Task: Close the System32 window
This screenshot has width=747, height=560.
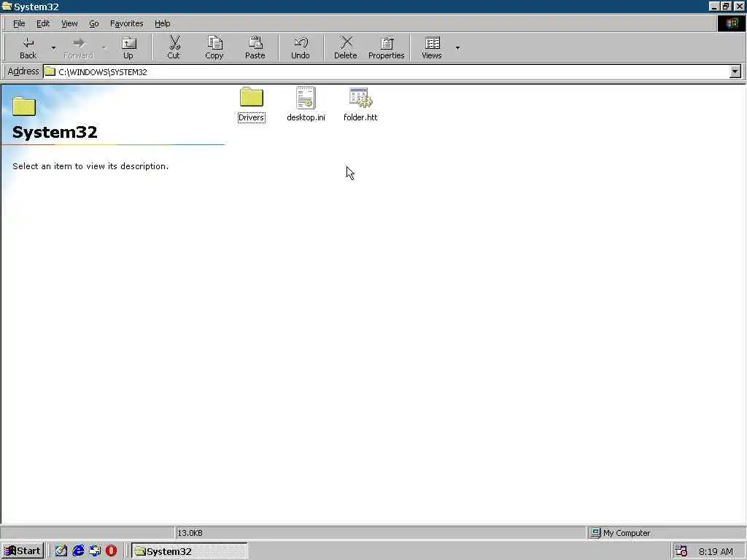Action: pyautogui.click(x=740, y=6)
